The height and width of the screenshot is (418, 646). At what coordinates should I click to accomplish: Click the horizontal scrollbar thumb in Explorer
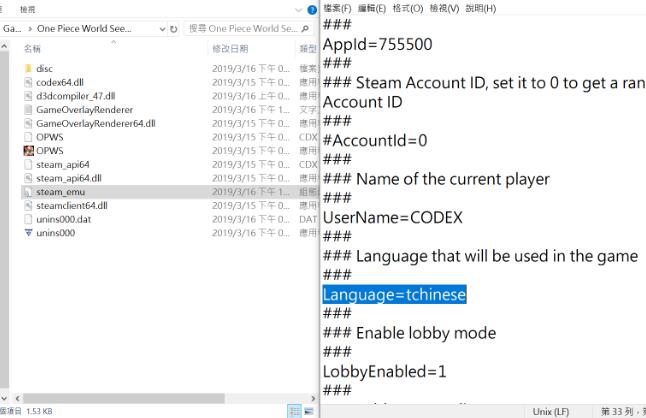(x=124, y=398)
